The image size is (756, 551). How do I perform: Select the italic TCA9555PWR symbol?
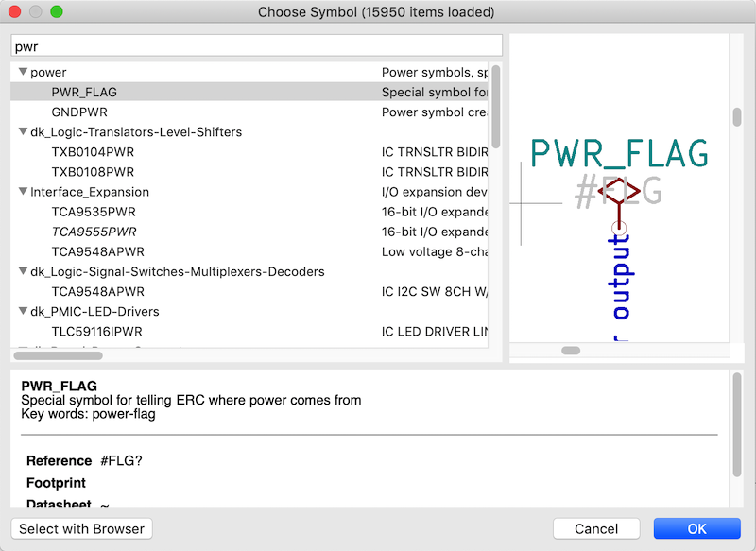pyautogui.click(x=94, y=232)
